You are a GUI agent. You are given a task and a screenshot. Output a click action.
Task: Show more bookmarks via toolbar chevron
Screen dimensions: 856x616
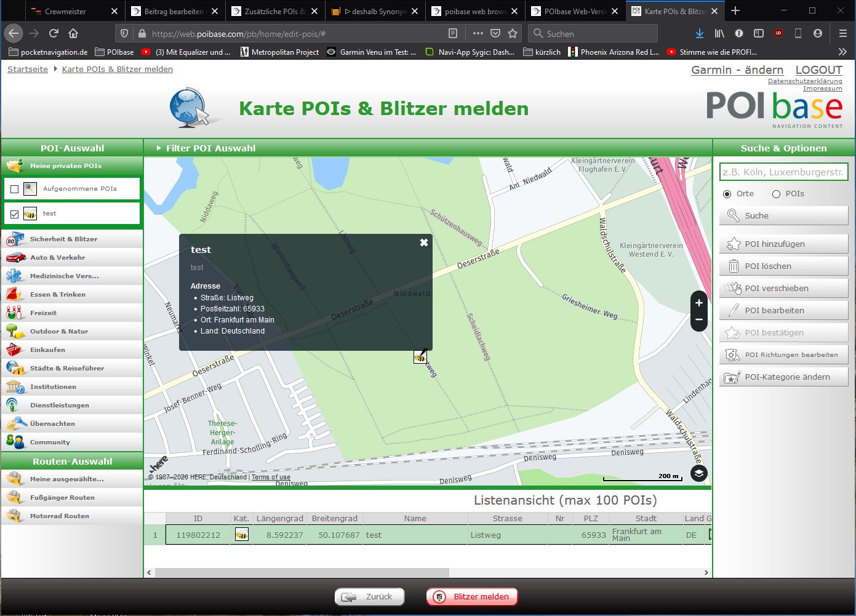coord(842,52)
